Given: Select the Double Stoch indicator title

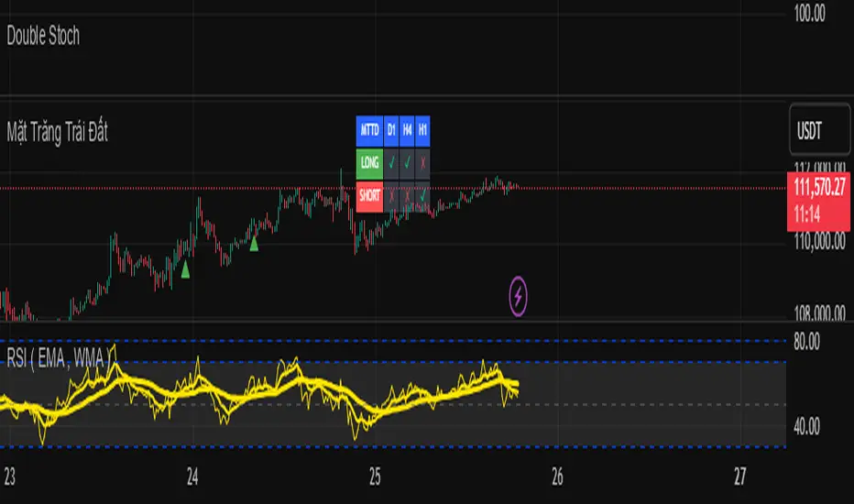Looking at the screenshot, I should tap(43, 36).
